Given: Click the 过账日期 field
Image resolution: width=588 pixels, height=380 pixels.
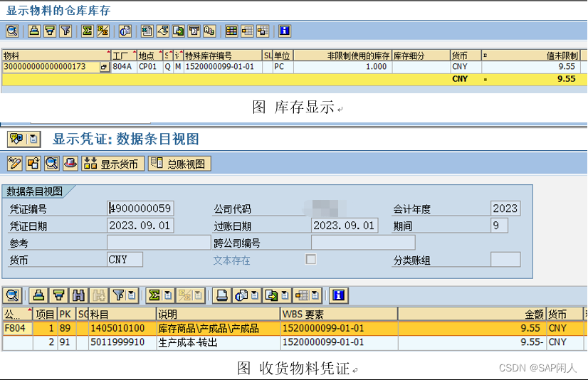Looking at the screenshot, I should tap(345, 226).
